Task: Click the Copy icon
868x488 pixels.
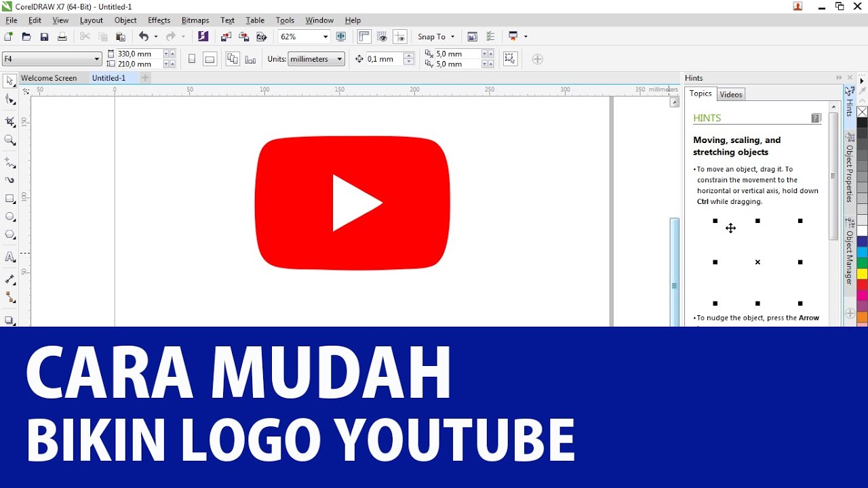Action: 103,37
